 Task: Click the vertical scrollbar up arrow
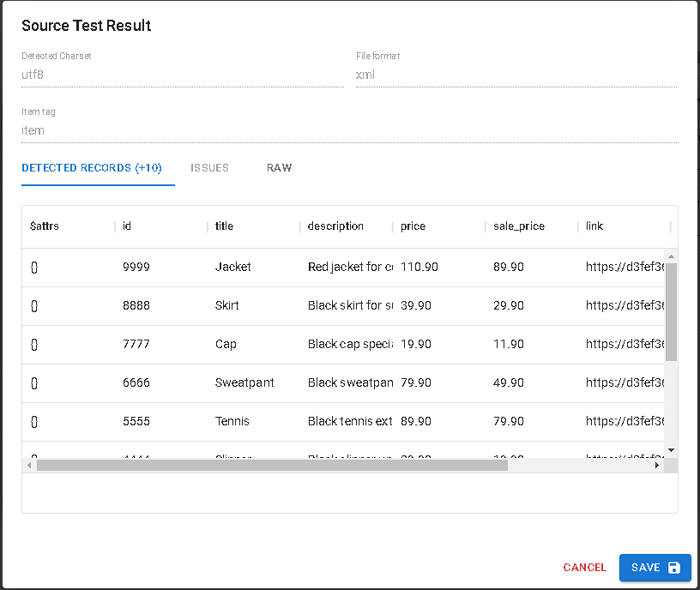(x=672, y=256)
